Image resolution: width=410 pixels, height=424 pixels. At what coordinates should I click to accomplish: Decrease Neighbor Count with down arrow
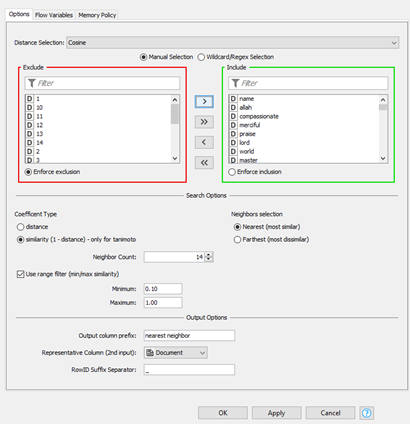[209, 259]
